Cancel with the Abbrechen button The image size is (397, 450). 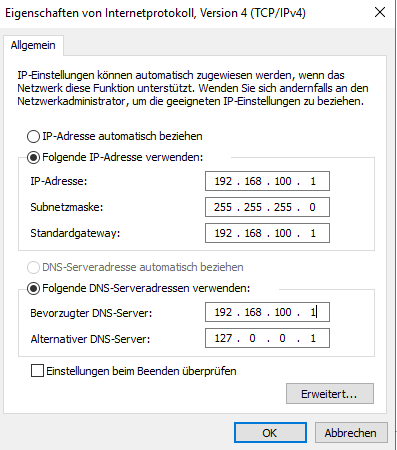(351, 433)
